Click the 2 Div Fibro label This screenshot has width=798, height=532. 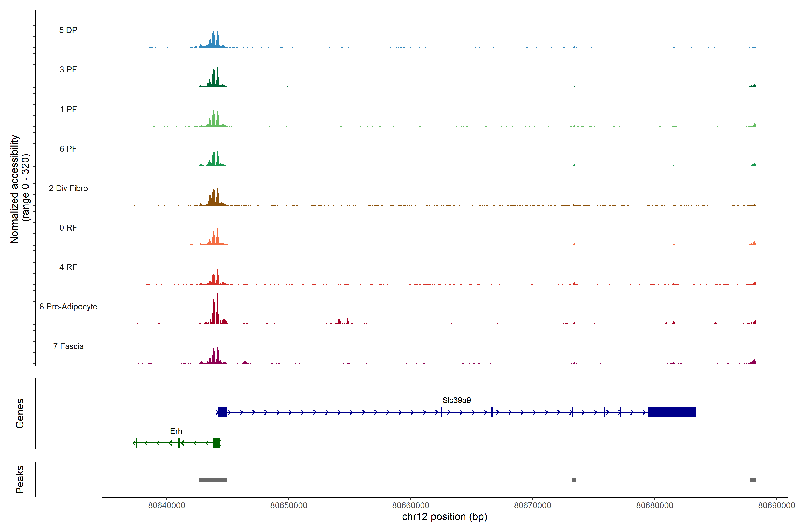tap(68, 188)
